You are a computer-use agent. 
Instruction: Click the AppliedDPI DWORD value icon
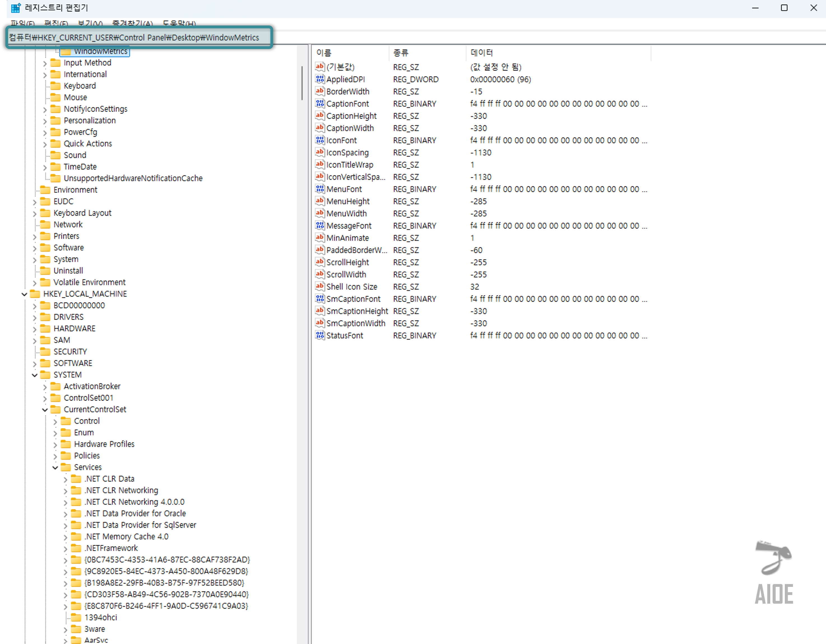click(x=320, y=79)
